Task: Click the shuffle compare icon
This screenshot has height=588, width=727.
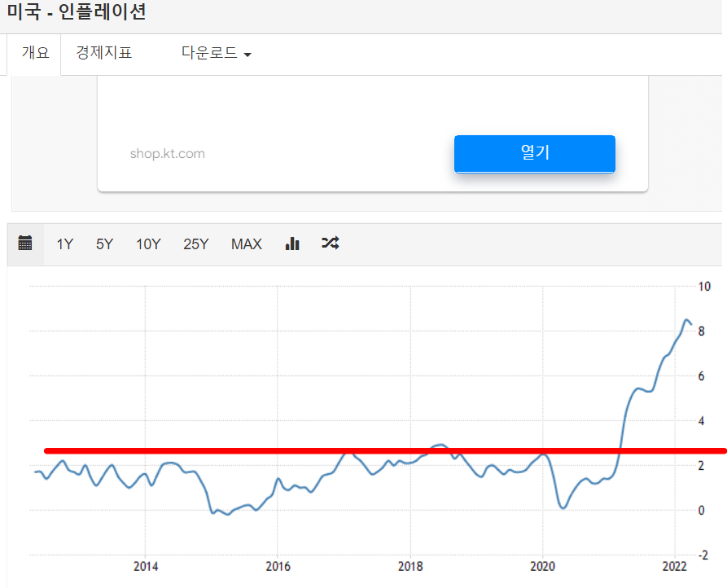Action: [330, 243]
